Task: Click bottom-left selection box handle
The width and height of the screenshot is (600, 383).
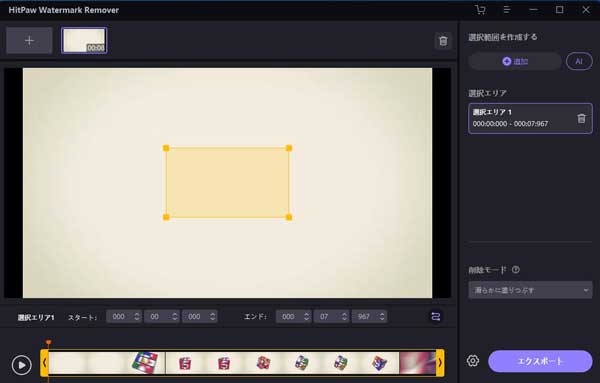Action: 166,217
